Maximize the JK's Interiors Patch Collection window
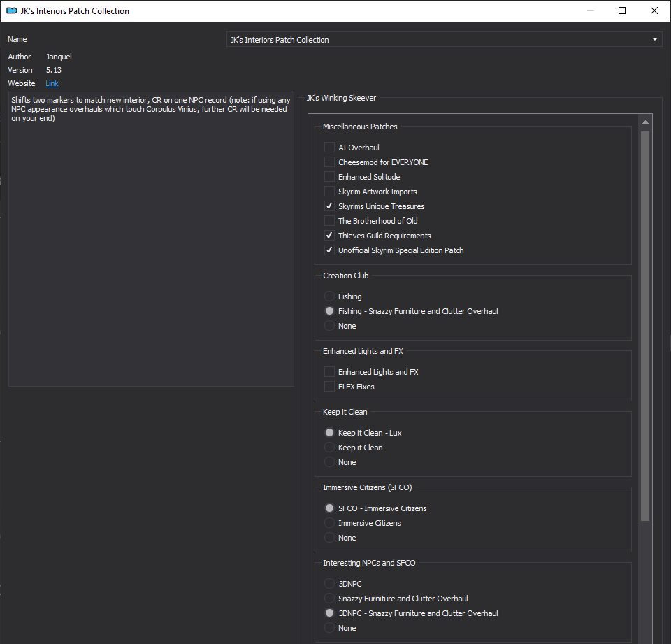This screenshot has height=644, width=671. coord(622,10)
